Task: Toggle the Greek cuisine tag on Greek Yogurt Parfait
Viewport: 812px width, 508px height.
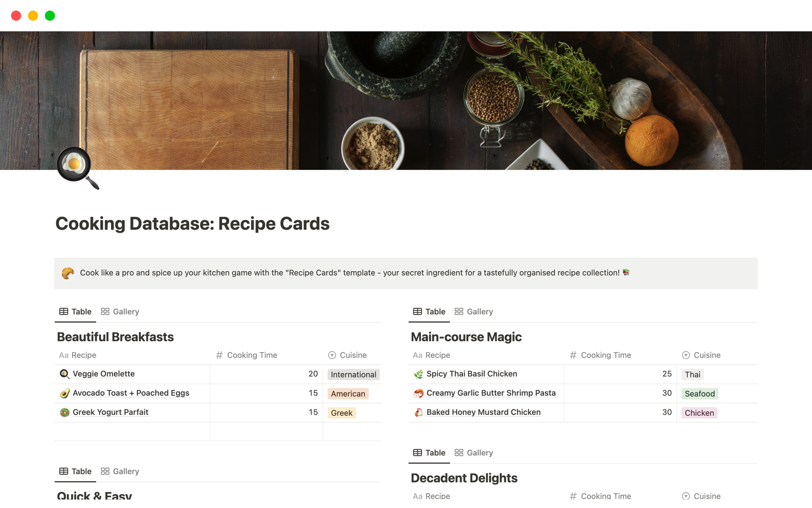Action: pos(341,413)
